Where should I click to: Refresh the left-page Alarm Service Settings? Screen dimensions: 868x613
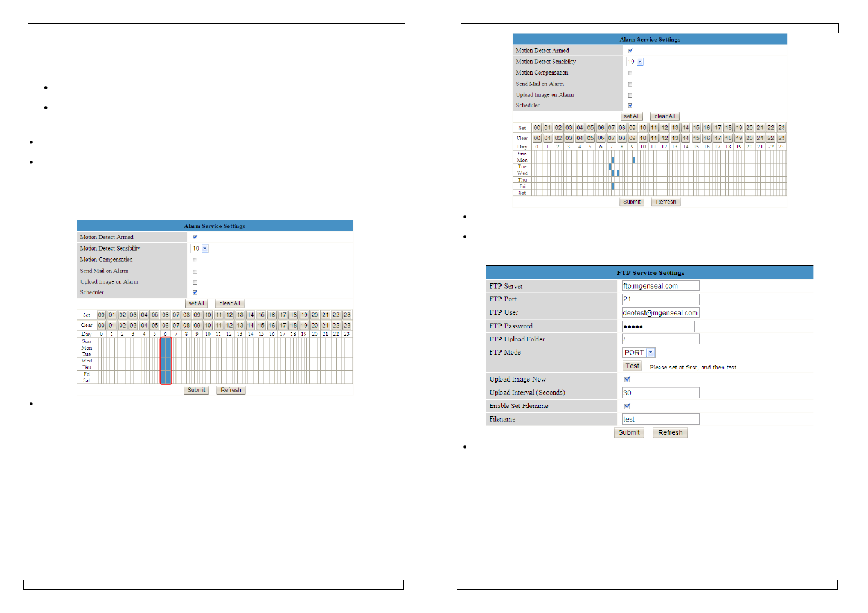coord(231,390)
